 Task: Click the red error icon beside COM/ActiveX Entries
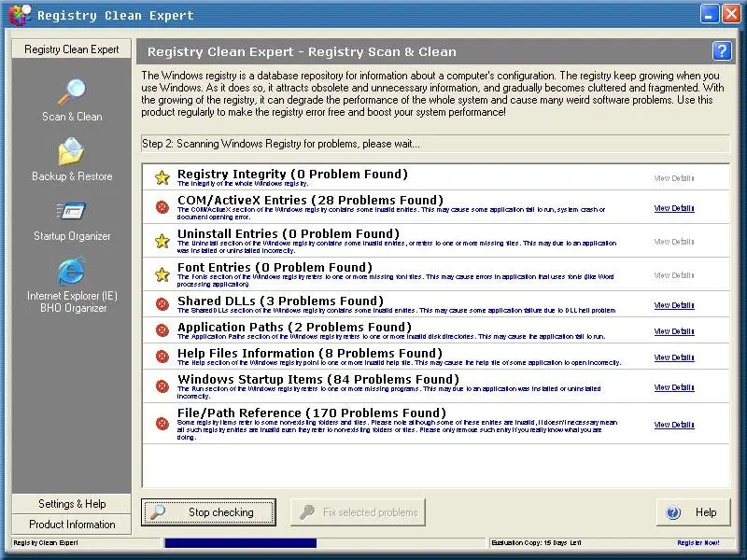coord(162,207)
